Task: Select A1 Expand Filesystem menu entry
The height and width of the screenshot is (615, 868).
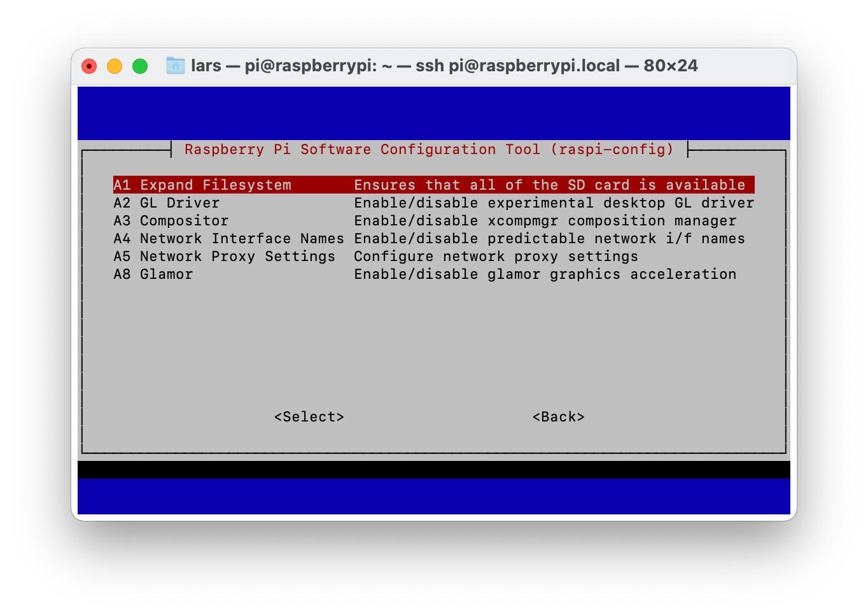Action: pyautogui.click(x=433, y=185)
